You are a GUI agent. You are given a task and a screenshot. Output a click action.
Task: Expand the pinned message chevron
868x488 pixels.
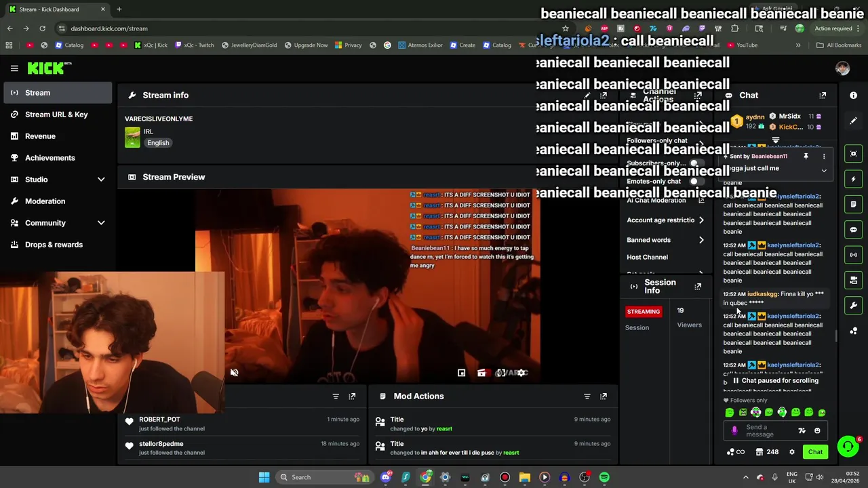point(824,171)
